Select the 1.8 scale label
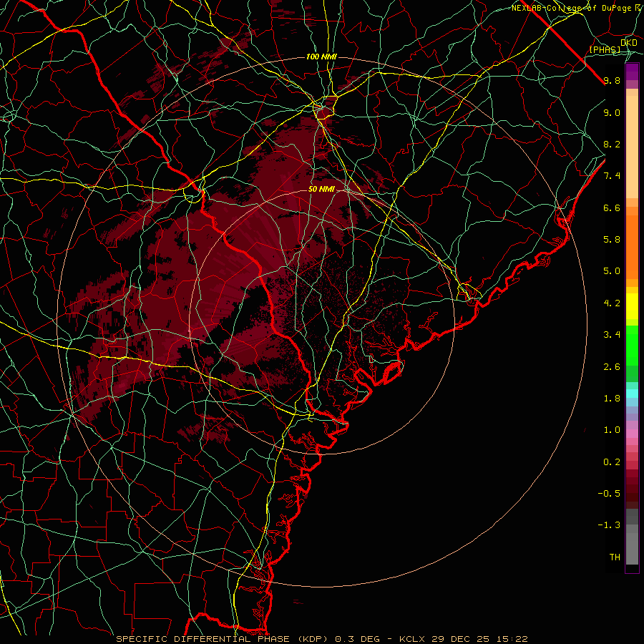The width and height of the screenshot is (644, 644). (x=612, y=399)
